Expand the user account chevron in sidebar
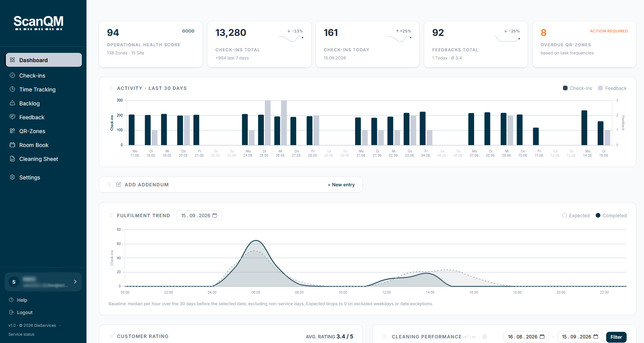The image size is (644, 343). pyautogui.click(x=75, y=282)
